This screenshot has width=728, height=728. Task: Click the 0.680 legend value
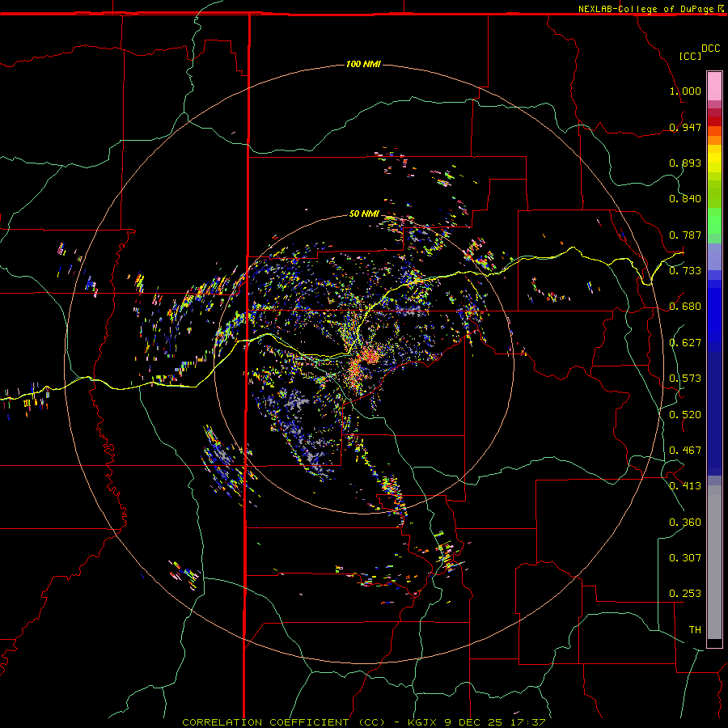685,307
